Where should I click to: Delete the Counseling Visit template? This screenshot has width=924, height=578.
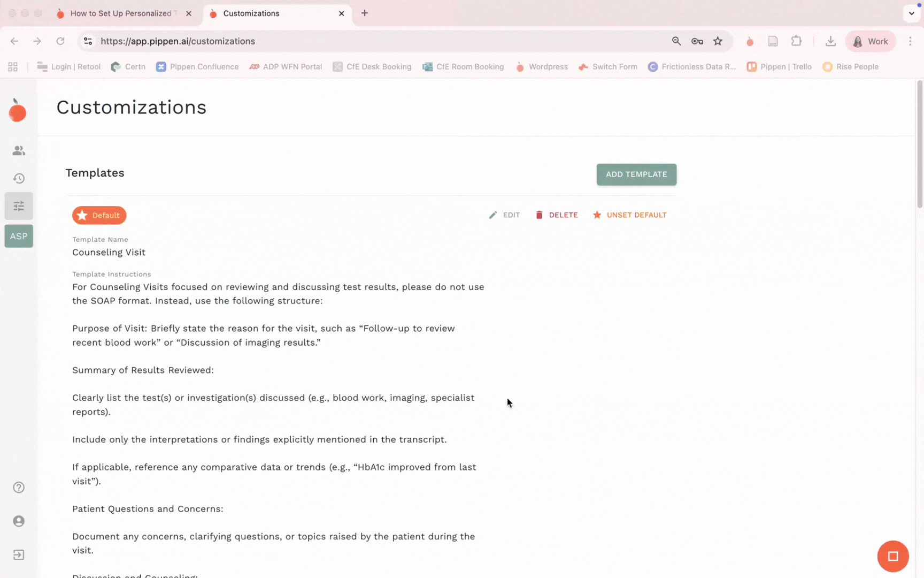pos(556,215)
